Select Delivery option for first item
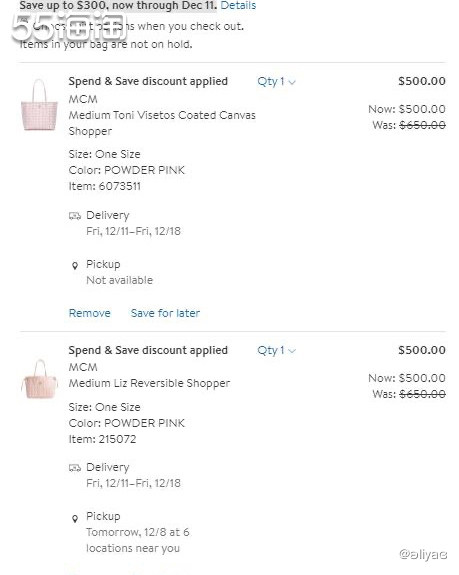The width and height of the screenshot is (459, 575). [x=108, y=215]
